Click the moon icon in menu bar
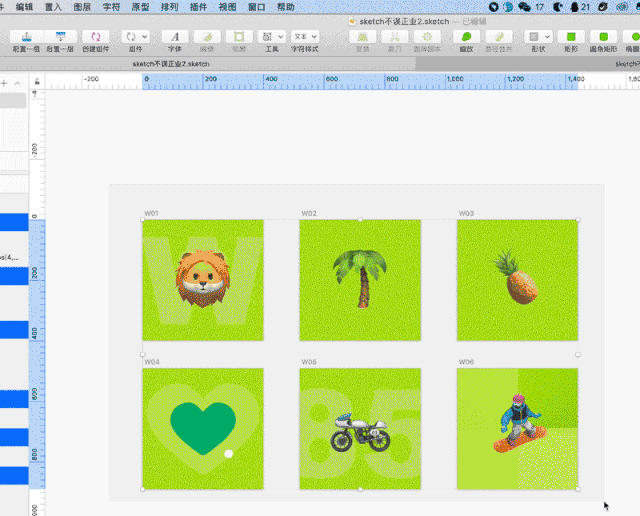The image size is (640, 516). tap(558, 7)
